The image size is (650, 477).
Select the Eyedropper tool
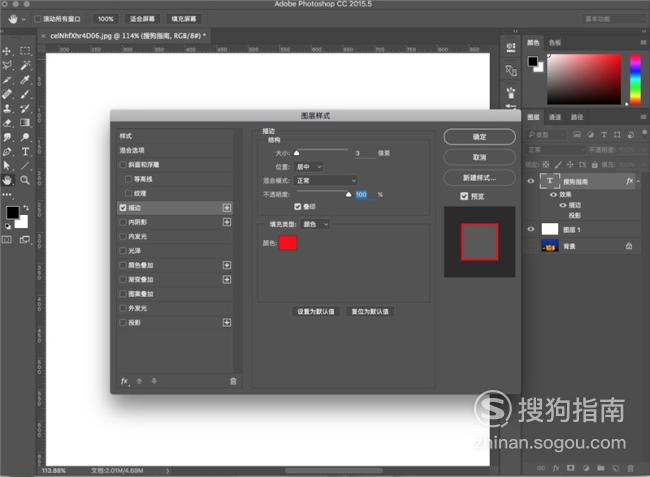point(25,80)
